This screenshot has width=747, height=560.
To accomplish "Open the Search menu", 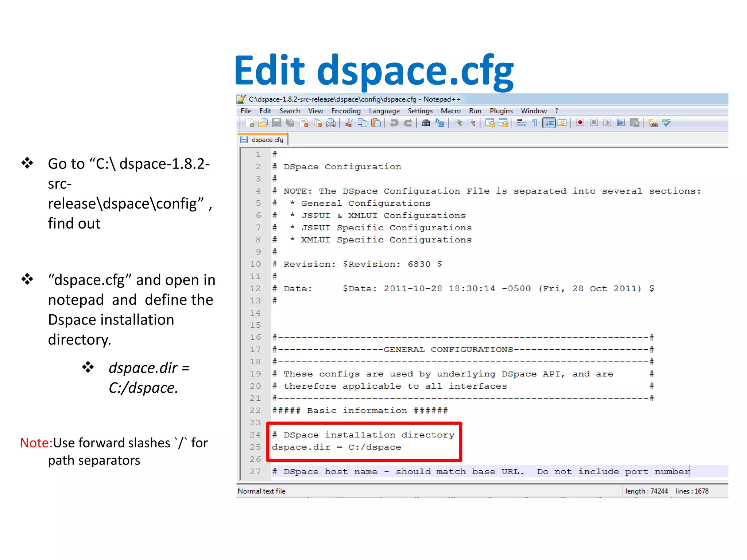I will [x=290, y=111].
